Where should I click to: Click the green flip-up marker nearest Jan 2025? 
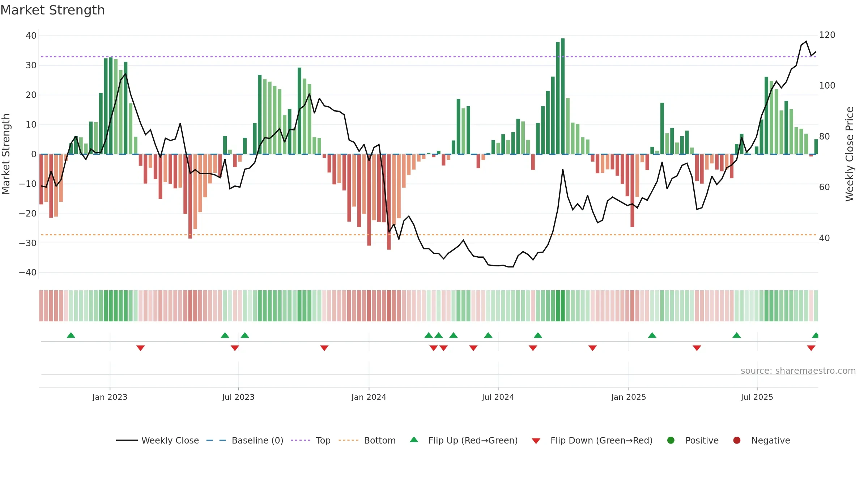[x=652, y=335]
